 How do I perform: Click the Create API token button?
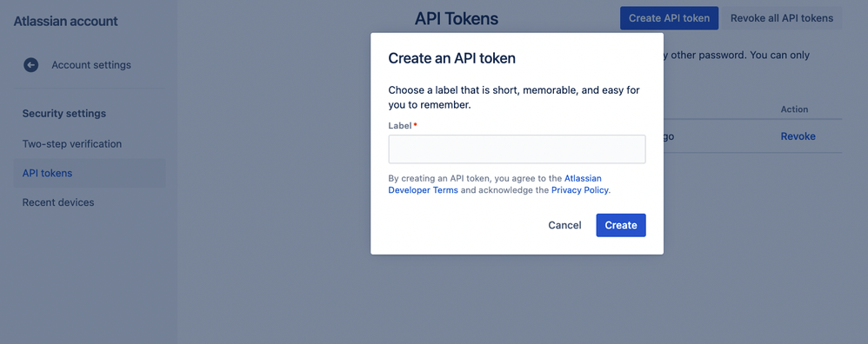point(670,18)
